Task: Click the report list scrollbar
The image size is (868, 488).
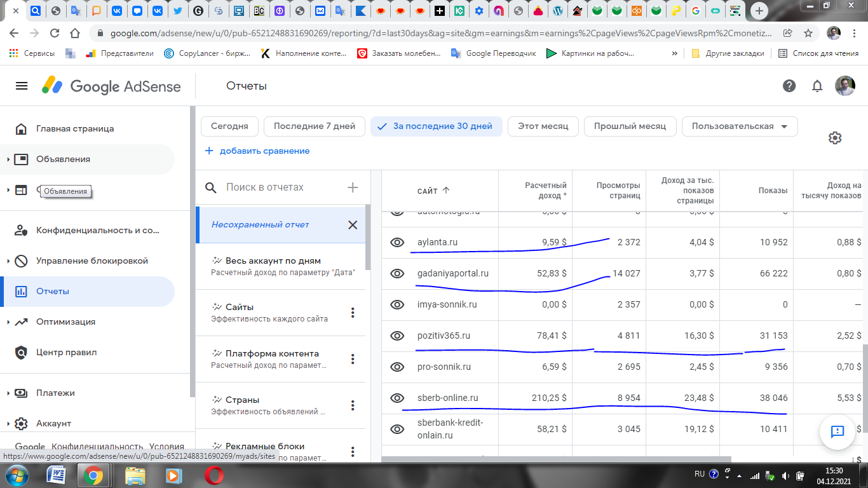Action: tap(369, 236)
